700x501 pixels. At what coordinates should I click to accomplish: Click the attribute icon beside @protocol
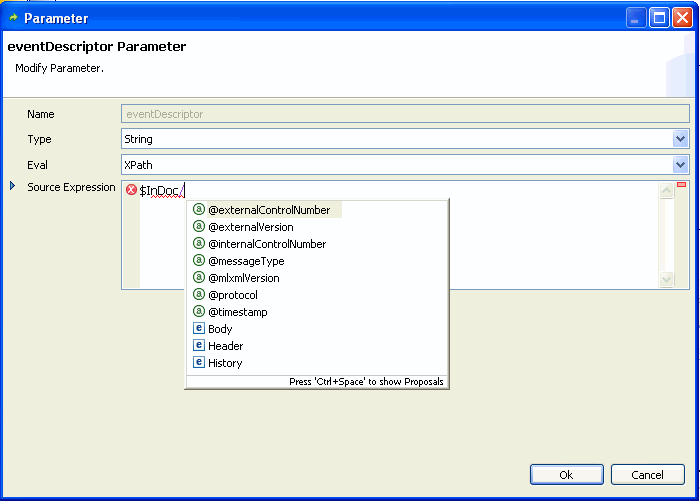pyautogui.click(x=199, y=294)
